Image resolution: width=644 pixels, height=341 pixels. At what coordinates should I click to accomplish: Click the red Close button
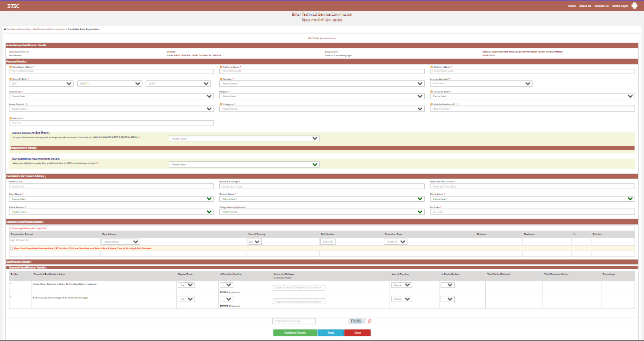pyautogui.click(x=357, y=333)
